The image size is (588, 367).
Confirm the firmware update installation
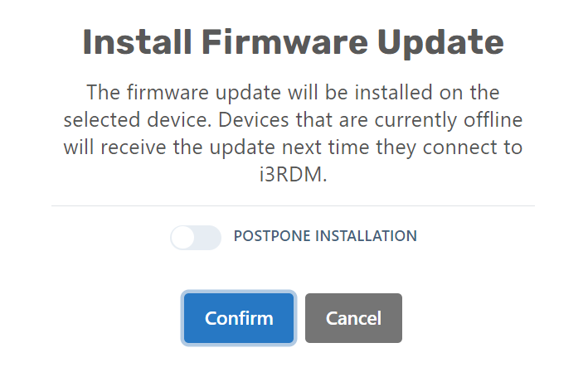point(239,318)
